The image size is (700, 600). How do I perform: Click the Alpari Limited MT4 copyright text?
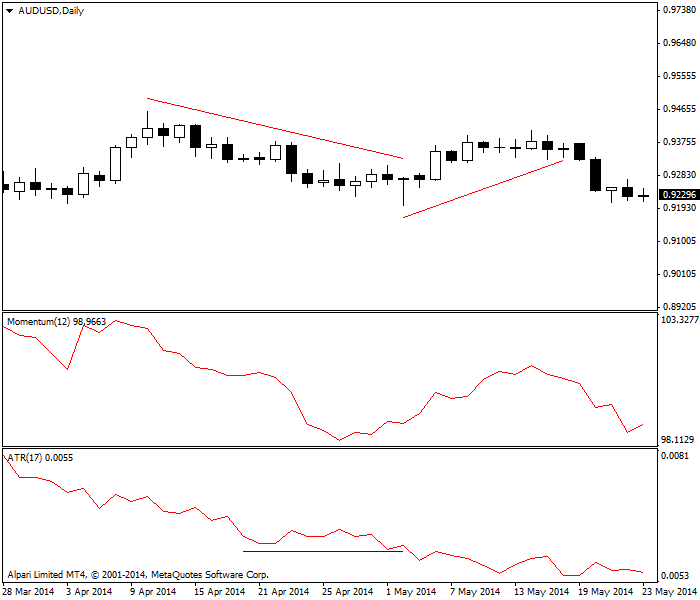point(138,575)
